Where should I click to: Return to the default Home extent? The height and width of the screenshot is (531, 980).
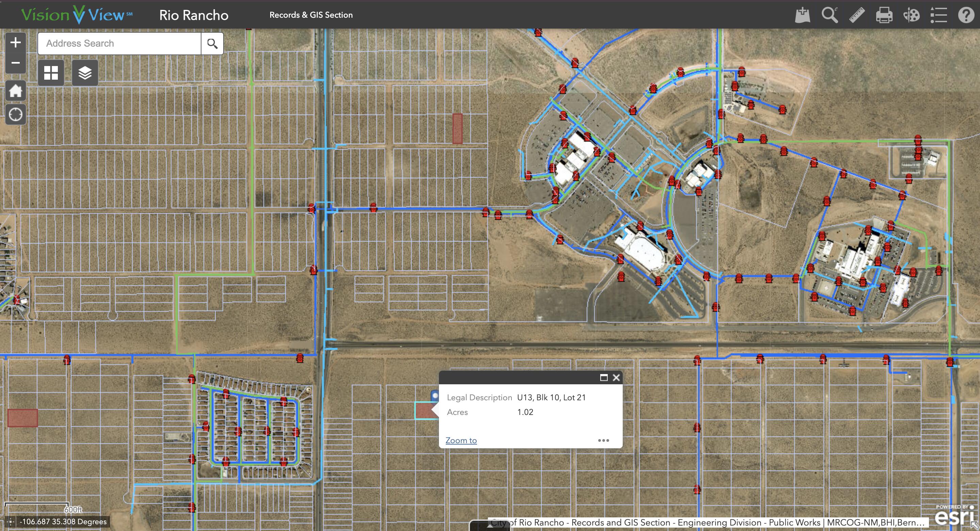[16, 91]
